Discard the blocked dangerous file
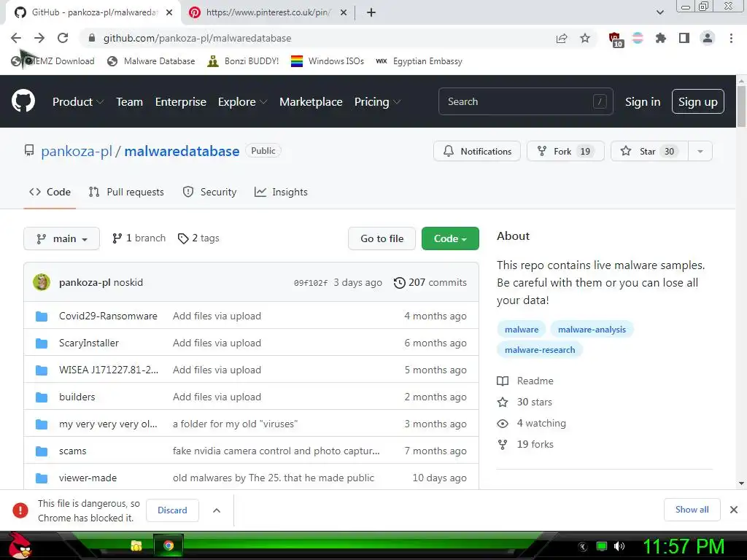747x560 pixels. point(172,510)
